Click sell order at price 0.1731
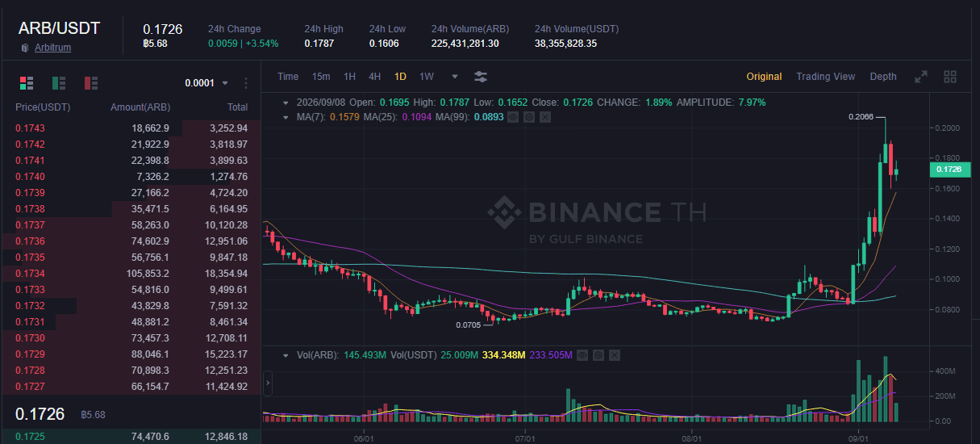Viewport: 980px width, 444px height. coord(131,322)
